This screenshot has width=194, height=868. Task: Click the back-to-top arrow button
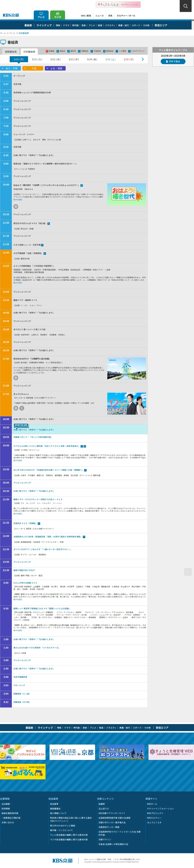pos(188,572)
